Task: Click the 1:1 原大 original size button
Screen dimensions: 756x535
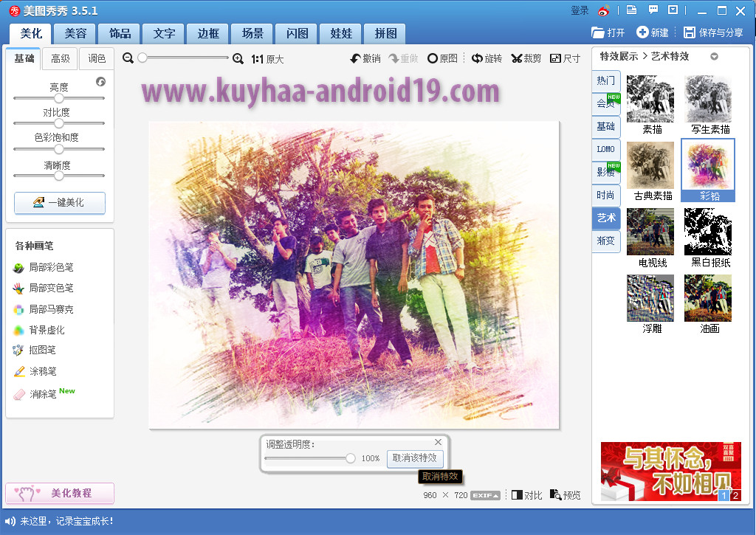Action: 267,59
